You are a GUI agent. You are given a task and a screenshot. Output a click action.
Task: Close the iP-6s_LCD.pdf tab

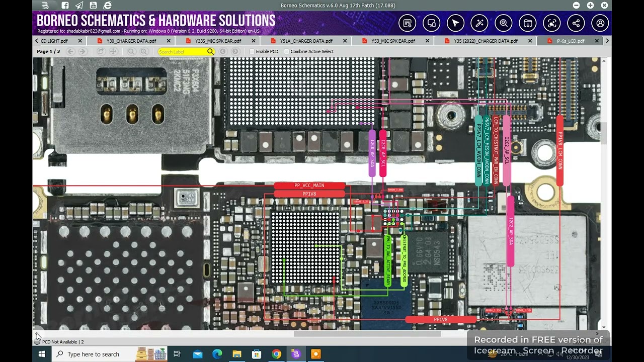click(x=597, y=41)
